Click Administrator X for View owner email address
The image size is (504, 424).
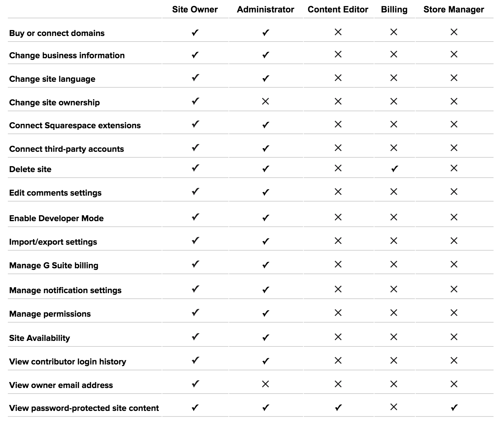point(265,384)
